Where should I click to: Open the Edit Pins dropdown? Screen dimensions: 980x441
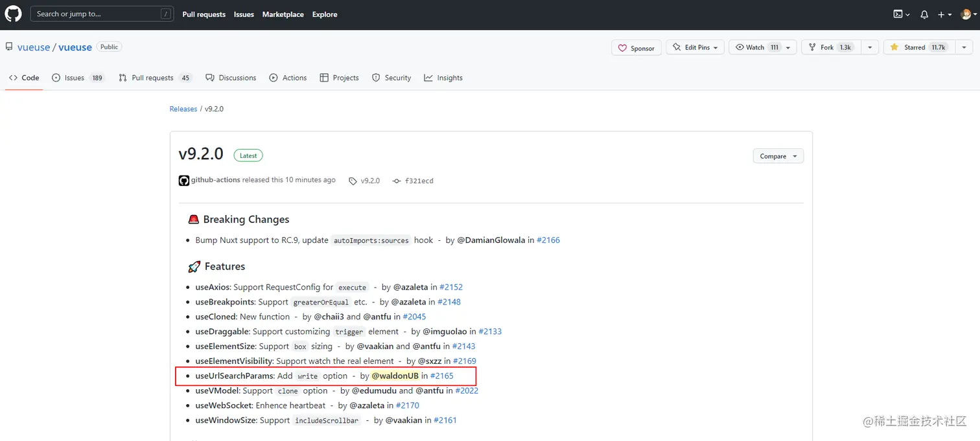pyautogui.click(x=695, y=47)
